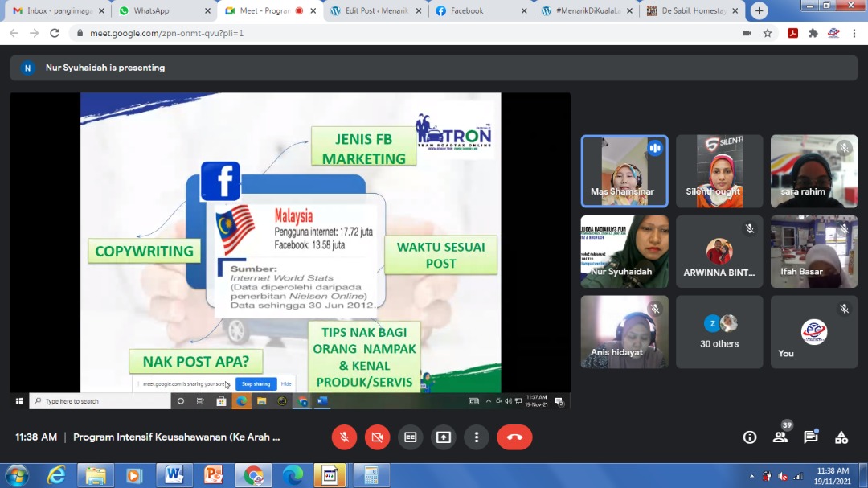Toggle closed captions on

point(410,437)
